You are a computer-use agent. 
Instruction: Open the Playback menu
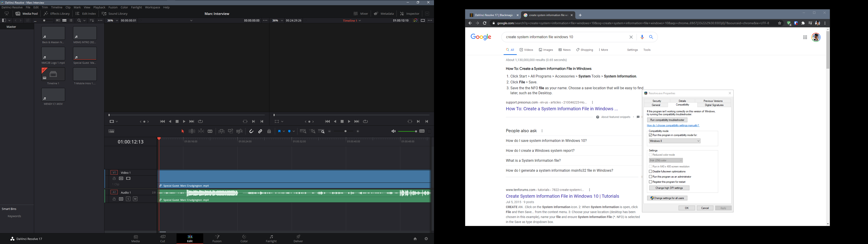[99, 7]
